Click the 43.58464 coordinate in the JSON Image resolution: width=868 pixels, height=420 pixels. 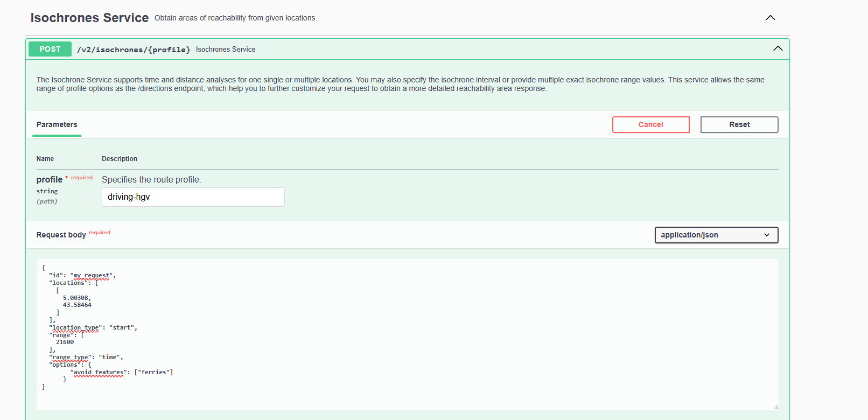(x=77, y=305)
